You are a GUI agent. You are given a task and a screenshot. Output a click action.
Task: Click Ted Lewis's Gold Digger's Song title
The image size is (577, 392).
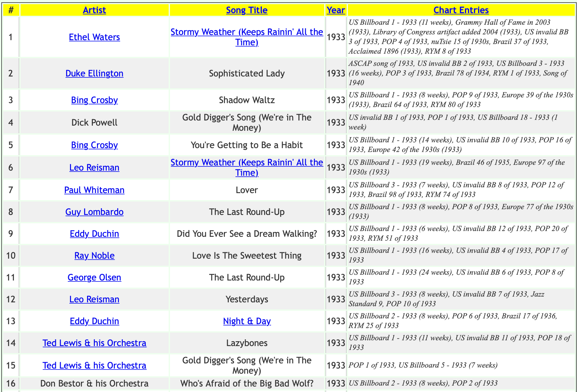(x=247, y=365)
